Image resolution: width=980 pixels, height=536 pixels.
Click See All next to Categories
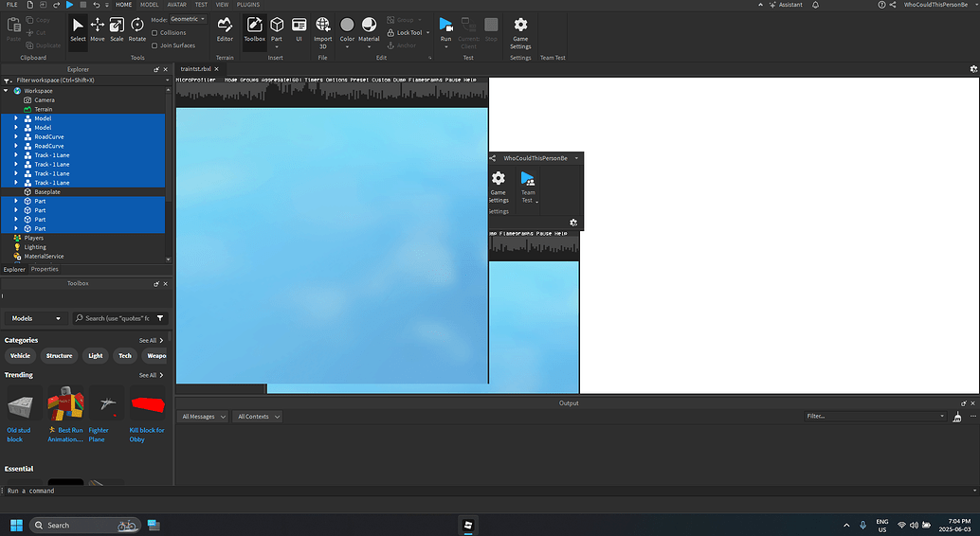coord(151,341)
